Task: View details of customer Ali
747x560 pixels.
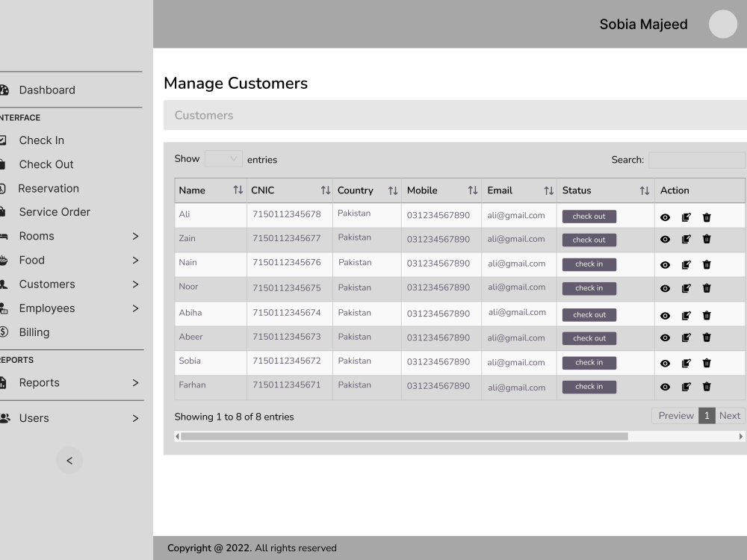Action: point(665,217)
